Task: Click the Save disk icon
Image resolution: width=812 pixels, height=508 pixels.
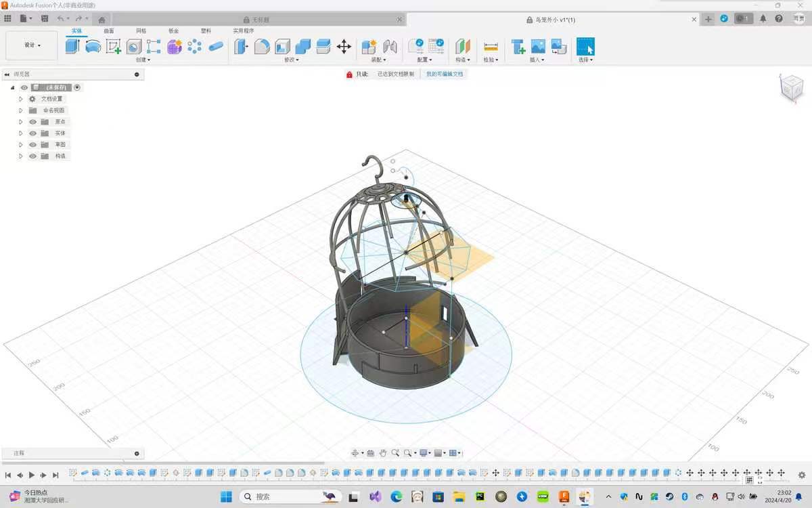Action: (x=45, y=19)
